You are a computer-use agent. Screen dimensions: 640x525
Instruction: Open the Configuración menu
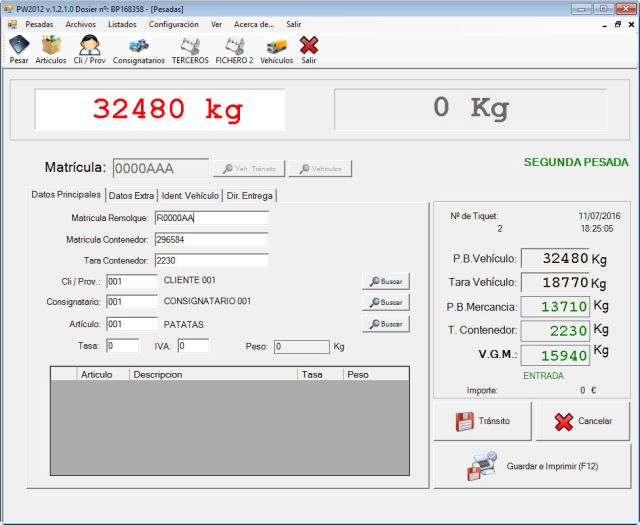[173, 23]
